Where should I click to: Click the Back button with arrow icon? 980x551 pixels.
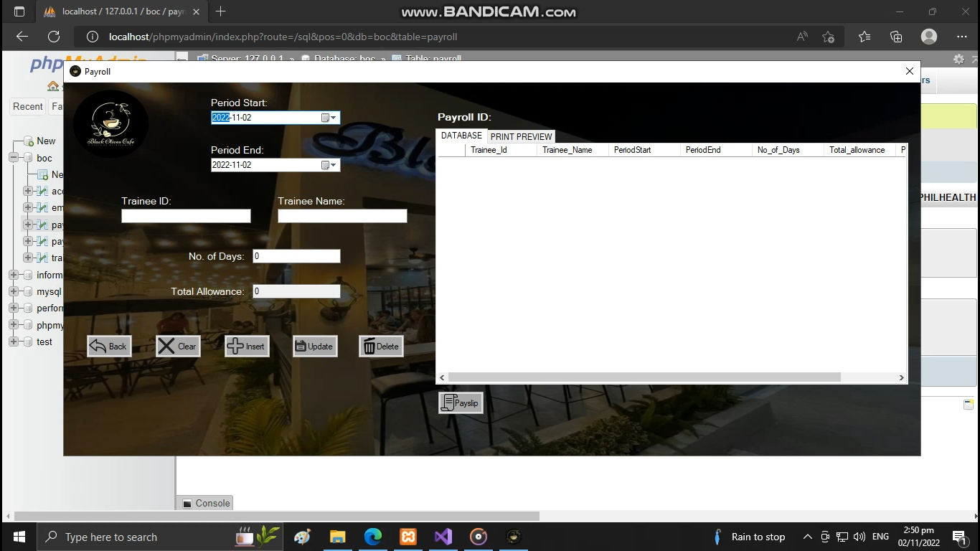pyautogui.click(x=109, y=347)
